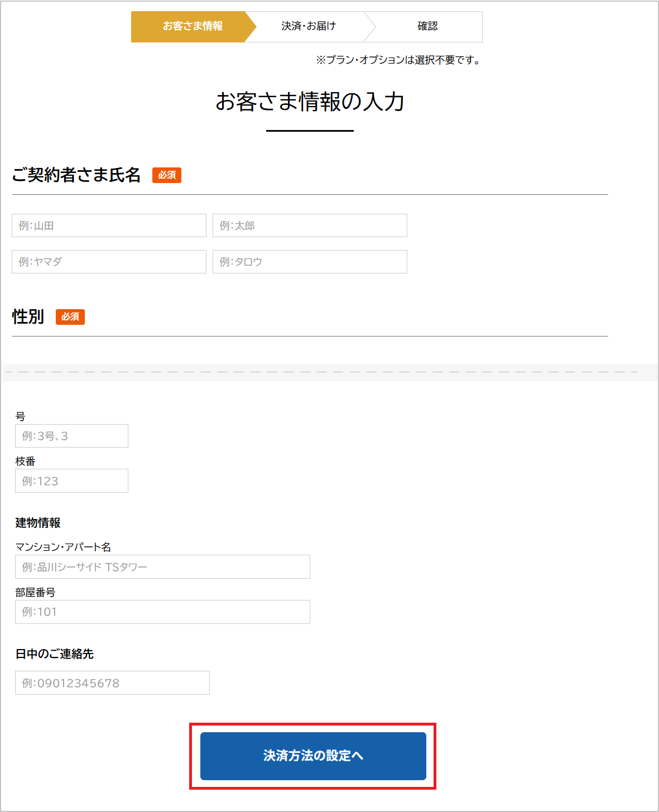Click the 部屋番号 input field
The image size is (659, 812).
tap(162, 612)
